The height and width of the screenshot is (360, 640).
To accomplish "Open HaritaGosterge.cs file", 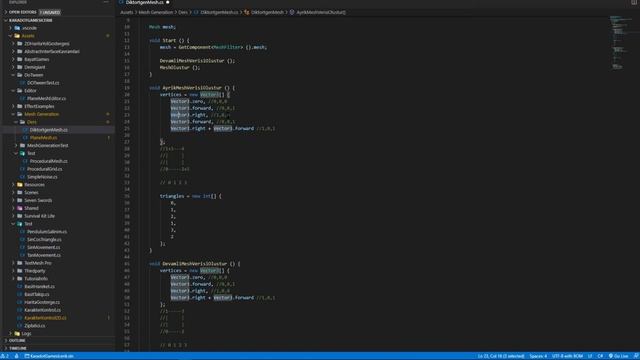I will (x=42, y=302).
